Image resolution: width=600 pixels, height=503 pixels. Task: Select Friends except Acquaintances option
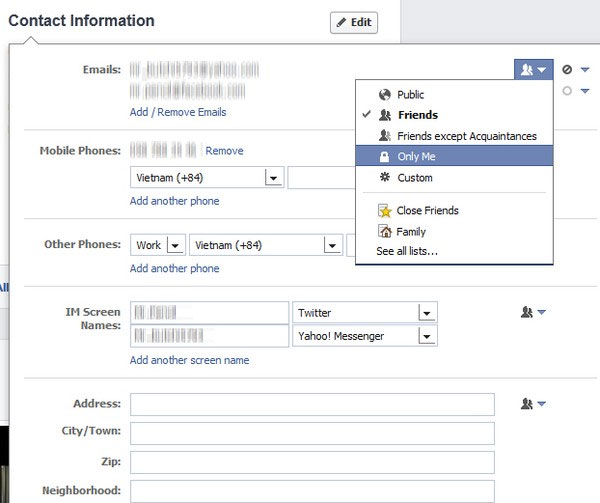[454, 136]
